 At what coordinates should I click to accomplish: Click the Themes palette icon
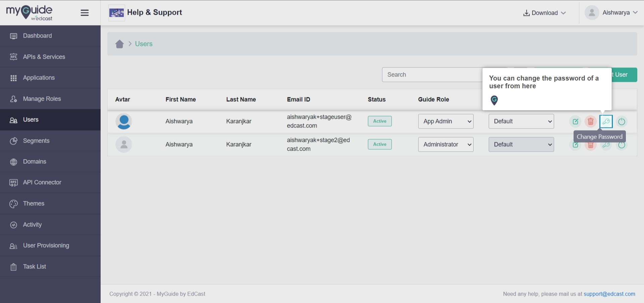pos(13,204)
